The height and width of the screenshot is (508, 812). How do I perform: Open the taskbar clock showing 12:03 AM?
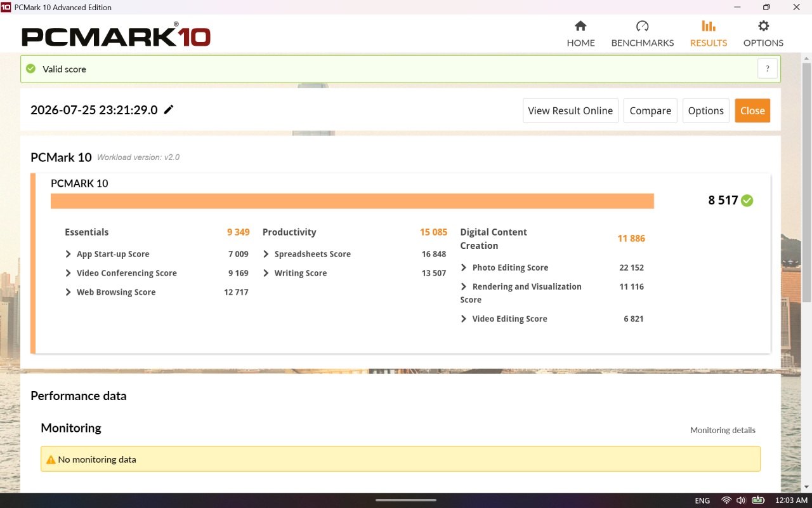click(791, 500)
